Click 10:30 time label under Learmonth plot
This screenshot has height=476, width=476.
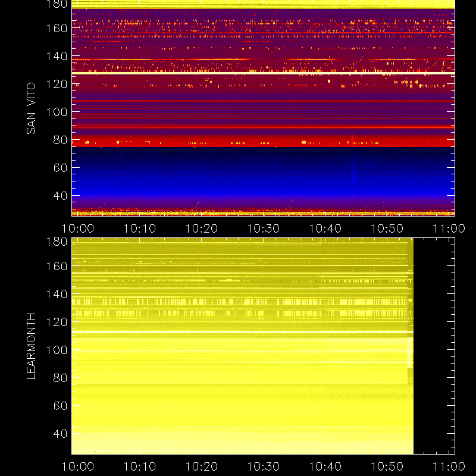pos(263,466)
